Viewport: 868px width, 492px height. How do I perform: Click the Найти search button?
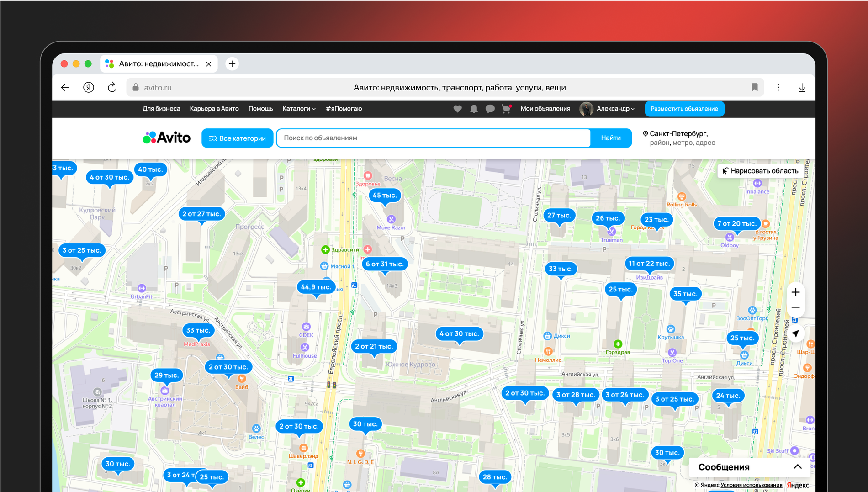(x=611, y=138)
